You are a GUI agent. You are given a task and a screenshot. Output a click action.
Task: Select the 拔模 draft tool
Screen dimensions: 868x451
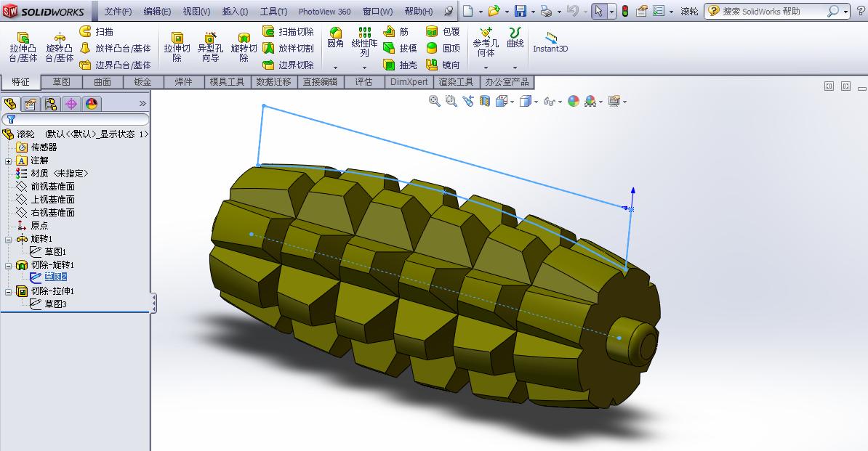[x=401, y=48]
